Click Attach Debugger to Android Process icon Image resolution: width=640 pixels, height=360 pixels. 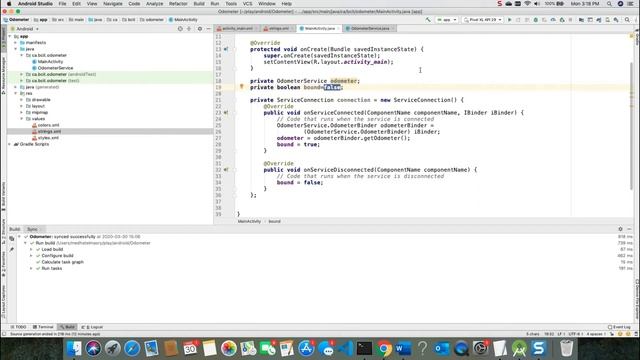(x=562, y=20)
